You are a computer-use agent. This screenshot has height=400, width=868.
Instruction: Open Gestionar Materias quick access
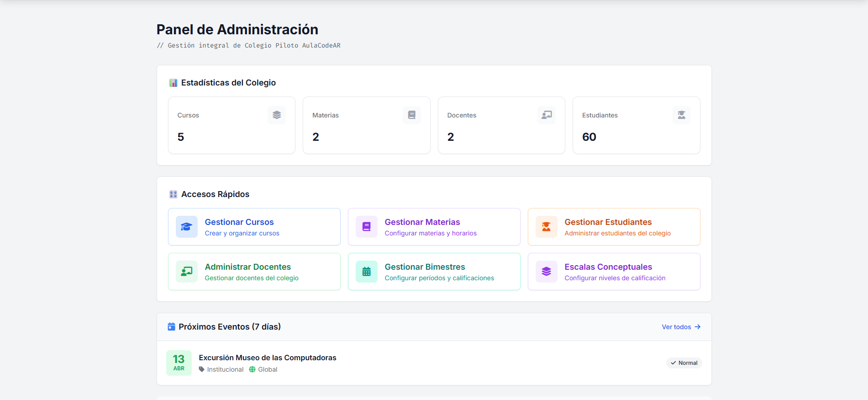point(434,227)
